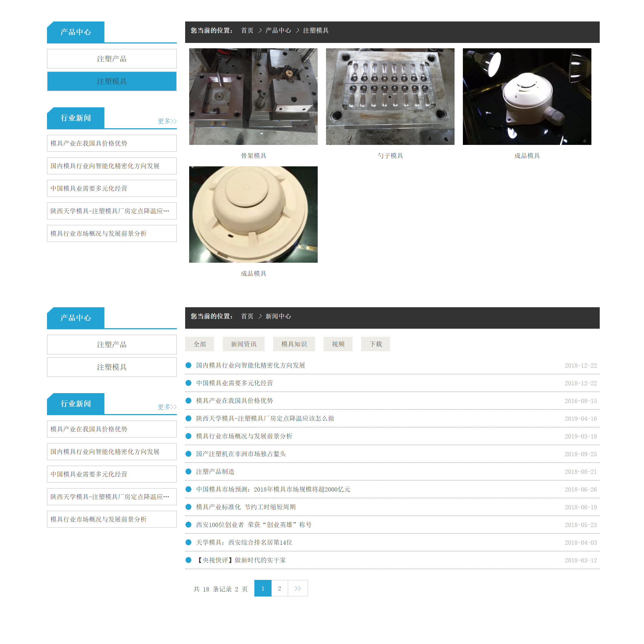Open article 陕西天学模具-注塑模具厂房定点降温应该怎么做
The height and width of the screenshot is (644, 644).
click(265, 418)
